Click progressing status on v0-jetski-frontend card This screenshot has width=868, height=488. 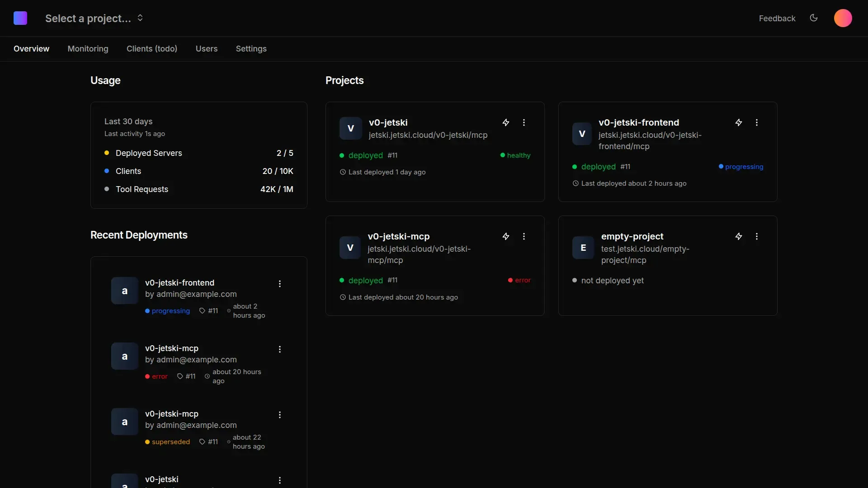pos(741,167)
